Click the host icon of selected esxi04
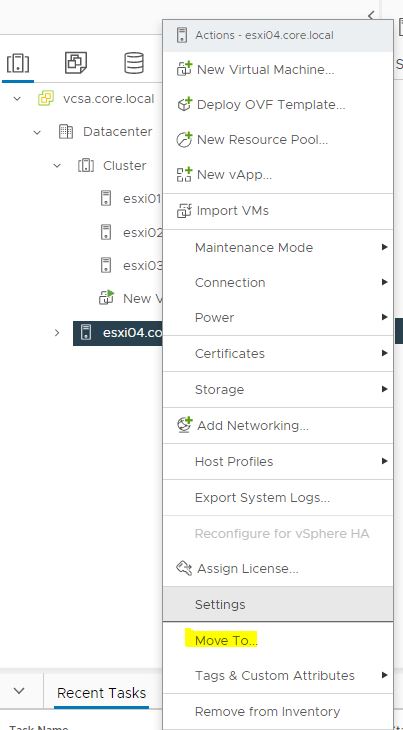This screenshot has height=730, width=403. click(x=86, y=332)
